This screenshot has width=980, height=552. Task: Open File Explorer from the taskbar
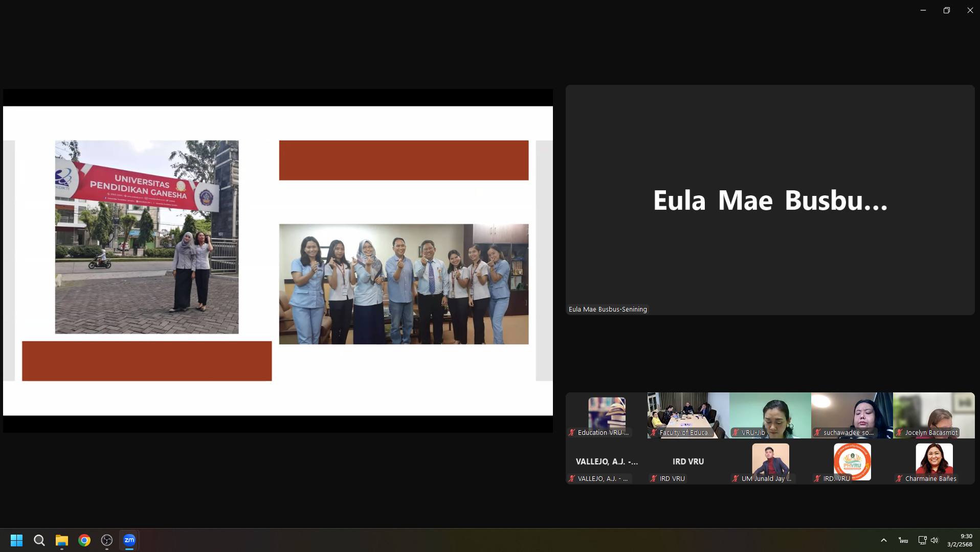[62, 540]
